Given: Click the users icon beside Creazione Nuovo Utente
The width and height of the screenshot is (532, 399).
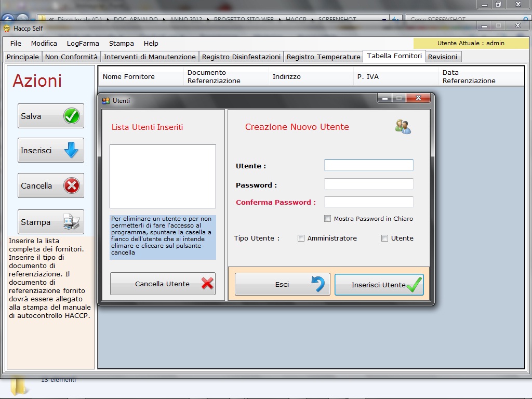Looking at the screenshot, I should pos(403,127).
